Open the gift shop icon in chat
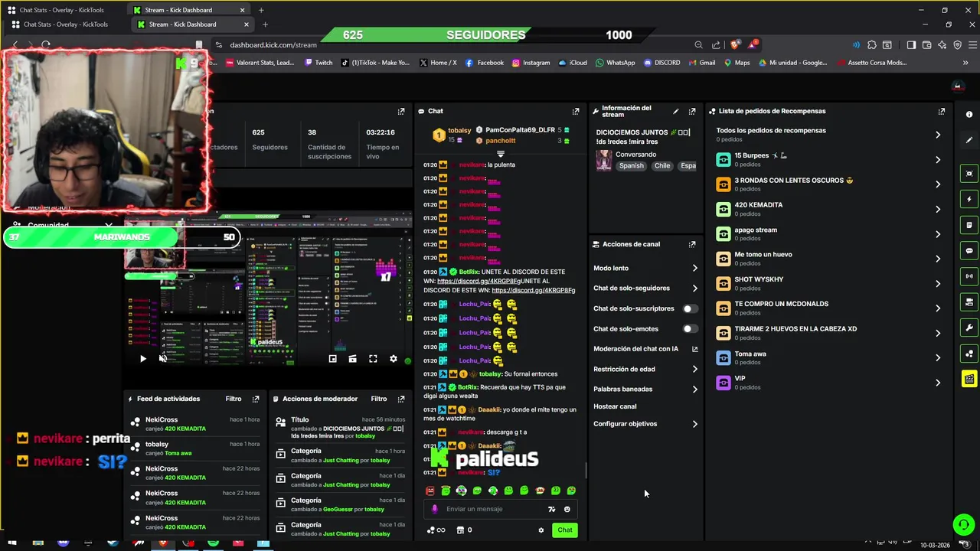Image resolution: width=980 pixels, height=551 pixels. pyautogui.click(x=460, y=530)
